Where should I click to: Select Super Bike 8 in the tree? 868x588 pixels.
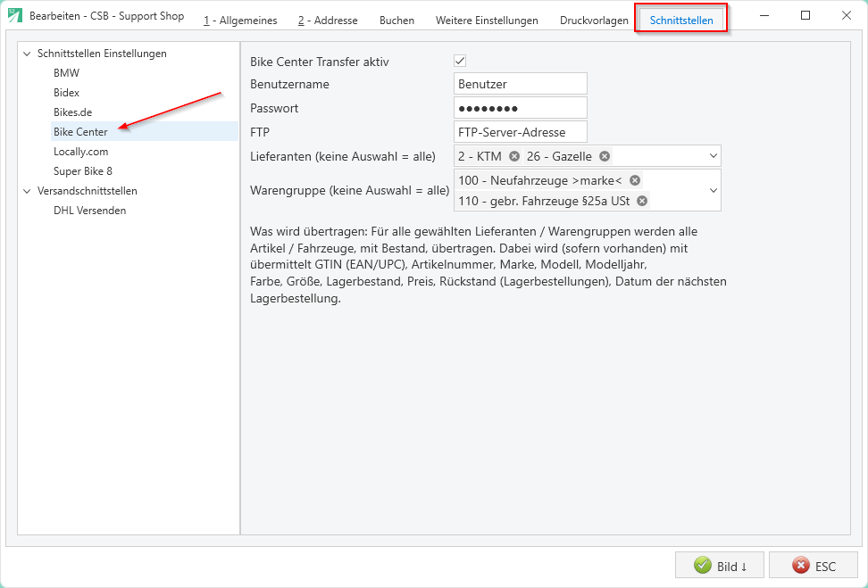pos(83,171)
